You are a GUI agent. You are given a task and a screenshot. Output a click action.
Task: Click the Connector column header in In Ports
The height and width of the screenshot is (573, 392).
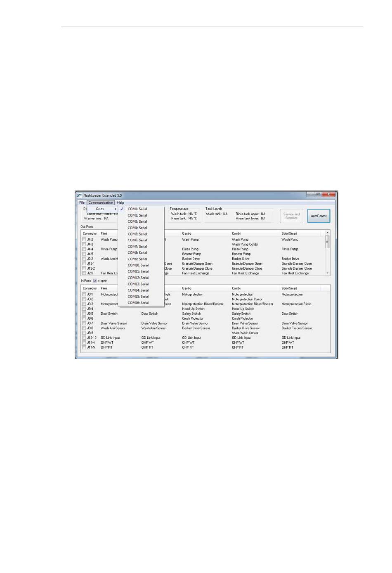(90, 288)
